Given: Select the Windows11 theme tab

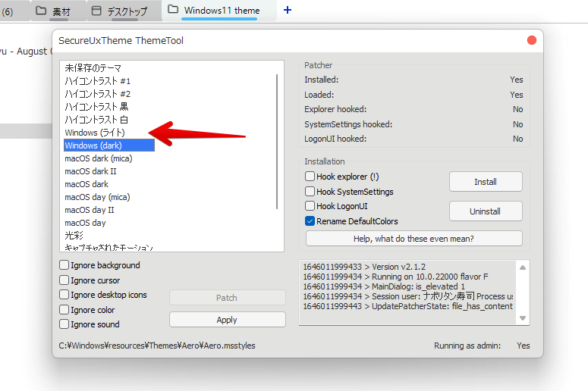Looking at the screenshot, I should pos(219,11).
